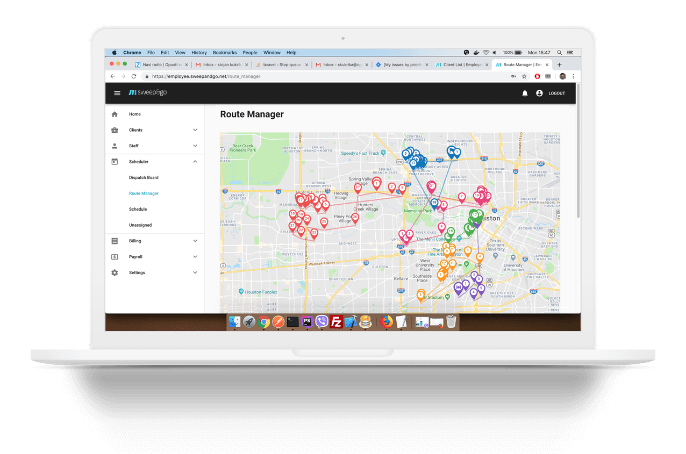
Task: Expand the Settings section chevron
Action: [x=195, y=272]
